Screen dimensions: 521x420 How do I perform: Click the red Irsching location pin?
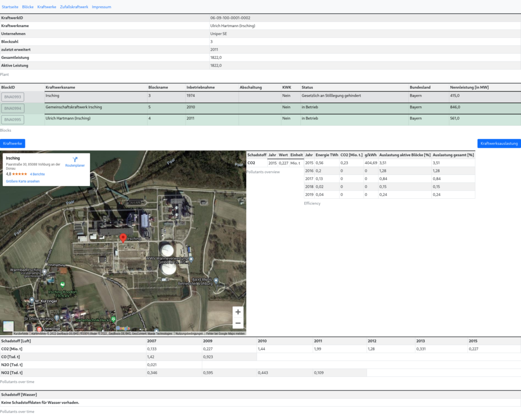click(x=123, y=238)
